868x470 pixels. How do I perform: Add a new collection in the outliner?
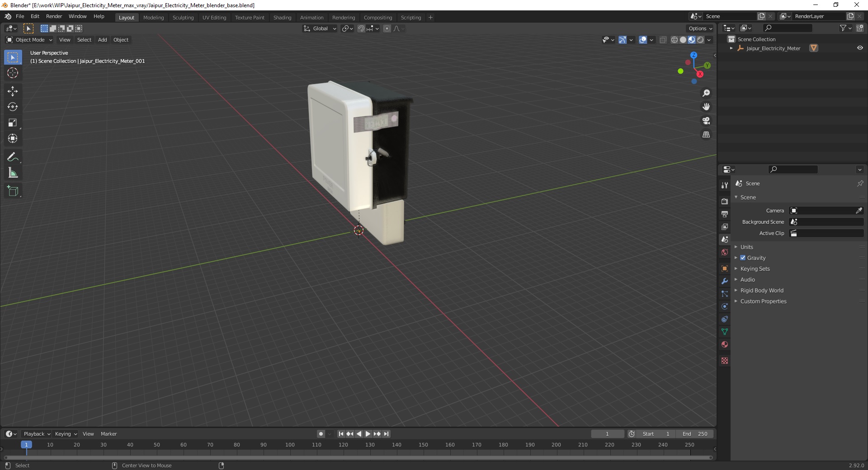click(x=860, y=28)
